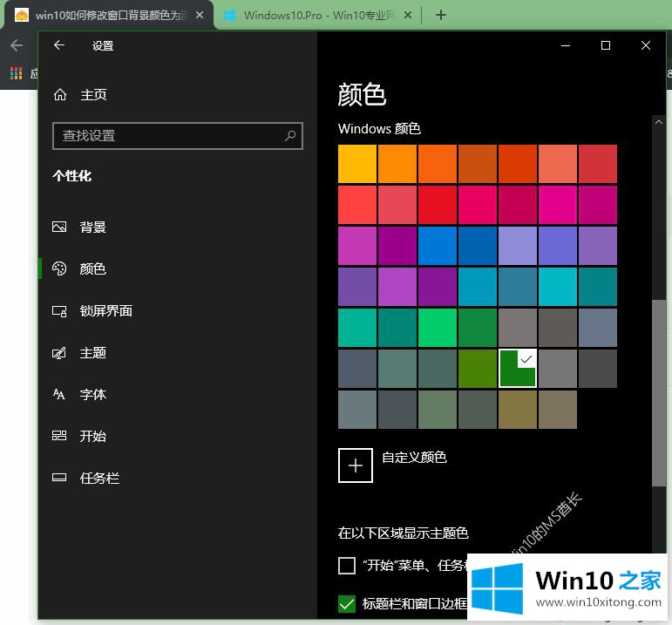Image resolution: width=672 pixels, height=625 pixels.
Task: Open the 字体 fonts icon
Action: coord(59,394)
